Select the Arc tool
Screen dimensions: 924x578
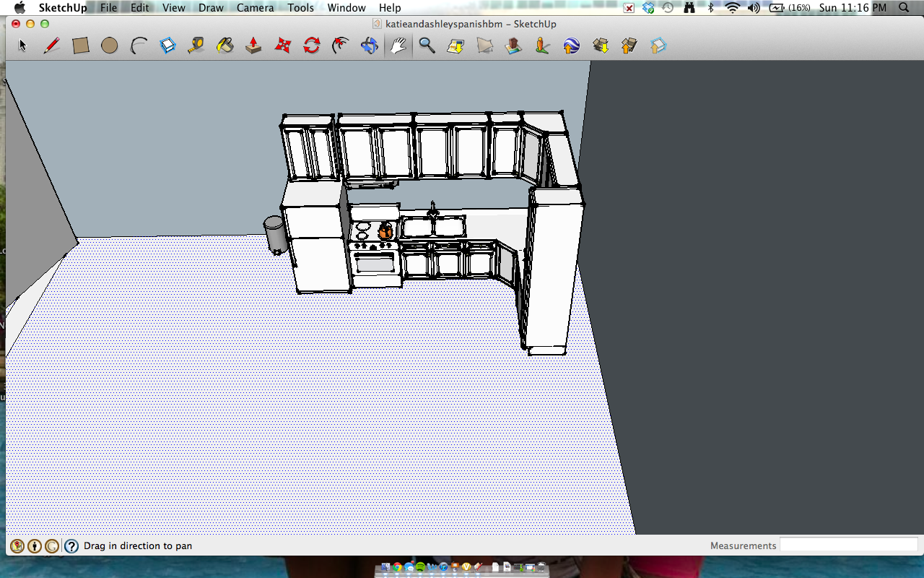pyautogui.click(x=138, y=46)
